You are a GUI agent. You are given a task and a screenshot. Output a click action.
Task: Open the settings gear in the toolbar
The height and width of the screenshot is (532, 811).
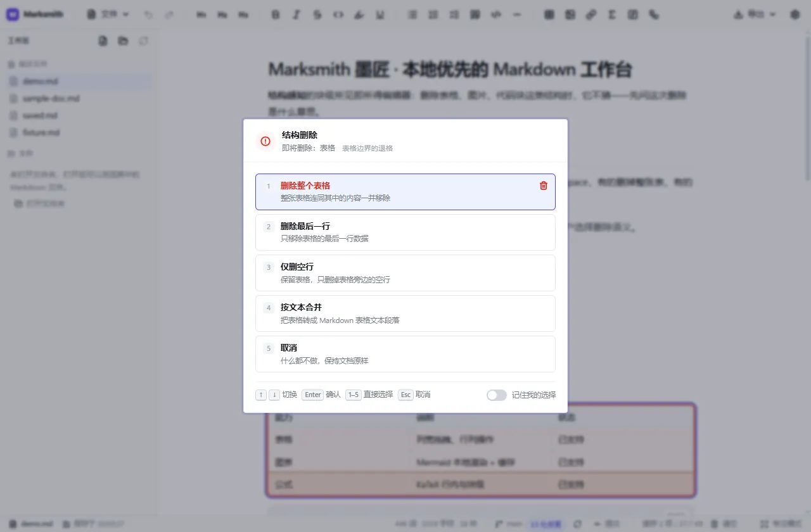pyautogui.click(x=795, y=14)
